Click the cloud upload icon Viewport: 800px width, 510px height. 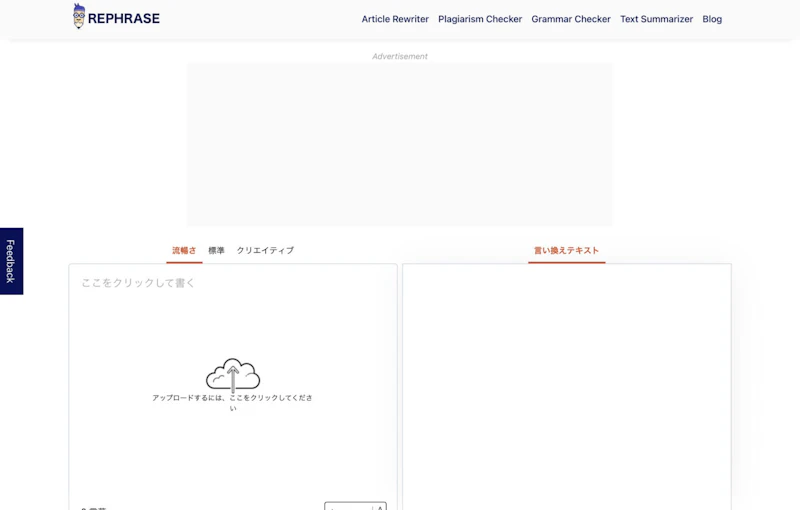[233, 374]
